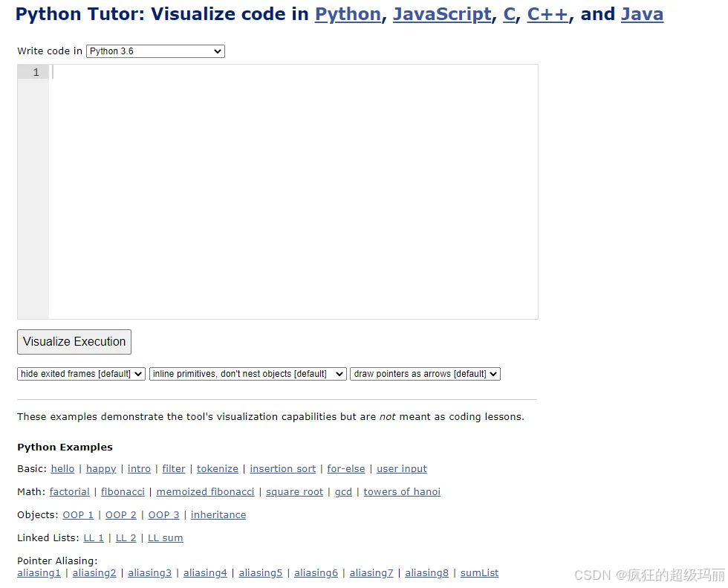Open the OOP 2 example

(120, 514)
